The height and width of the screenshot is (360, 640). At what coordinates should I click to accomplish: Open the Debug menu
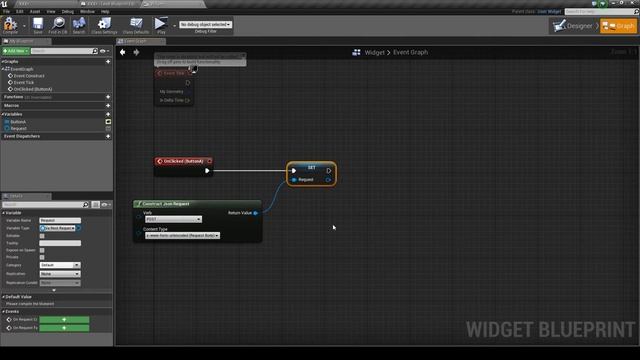pos(68,11)
